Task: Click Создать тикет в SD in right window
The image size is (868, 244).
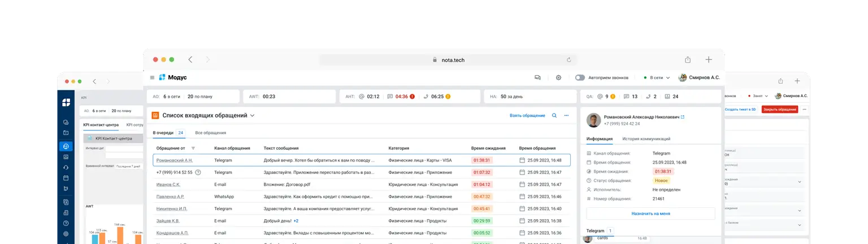Action: tap(740, 109)
